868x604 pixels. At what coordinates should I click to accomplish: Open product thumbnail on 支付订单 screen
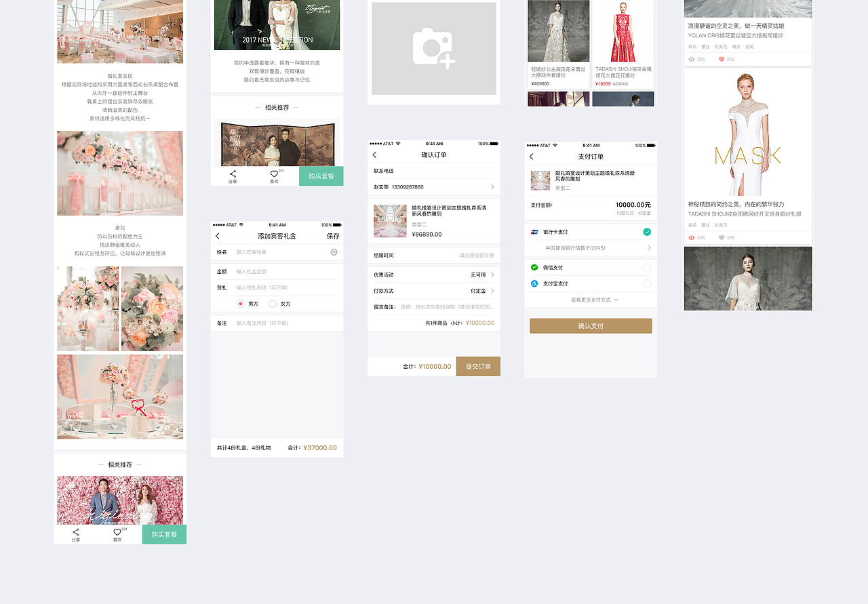(x=540, y=180)
